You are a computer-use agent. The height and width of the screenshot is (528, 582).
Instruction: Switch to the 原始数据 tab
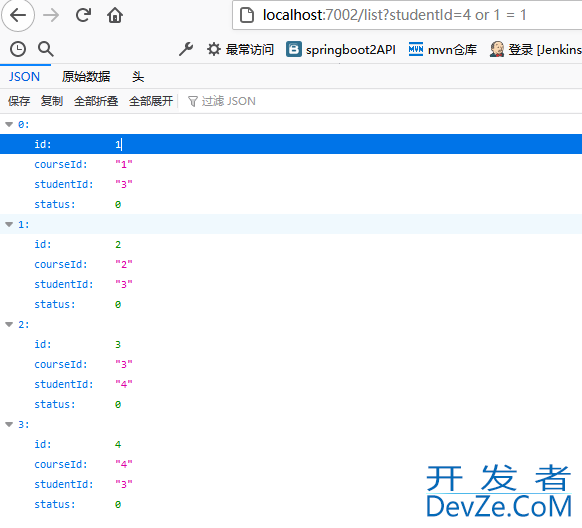(x=86, y=77)
